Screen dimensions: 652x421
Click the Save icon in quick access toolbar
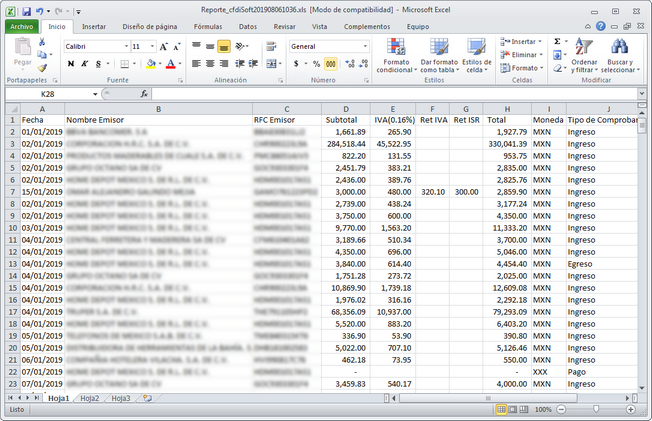click(x=26, y=10)
